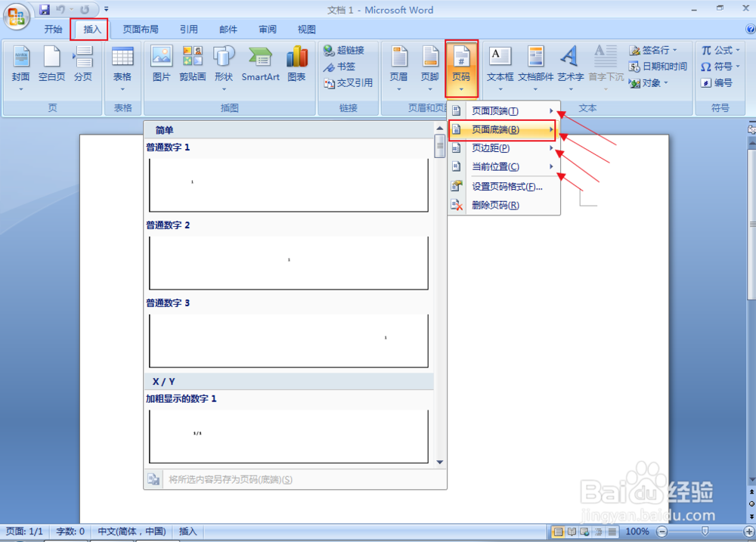
Task: Open Customize Quick Access Toolbar arrow
Action: [x=106, y=9]
